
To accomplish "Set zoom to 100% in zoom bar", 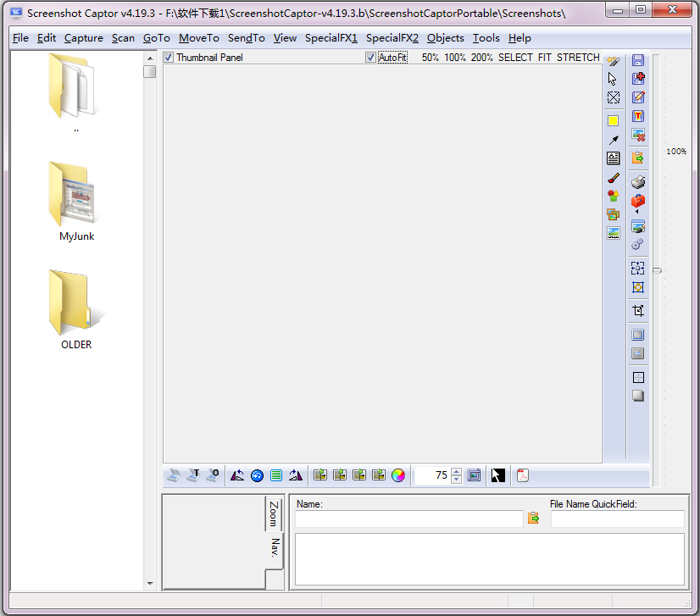I will tap(455, 58).
